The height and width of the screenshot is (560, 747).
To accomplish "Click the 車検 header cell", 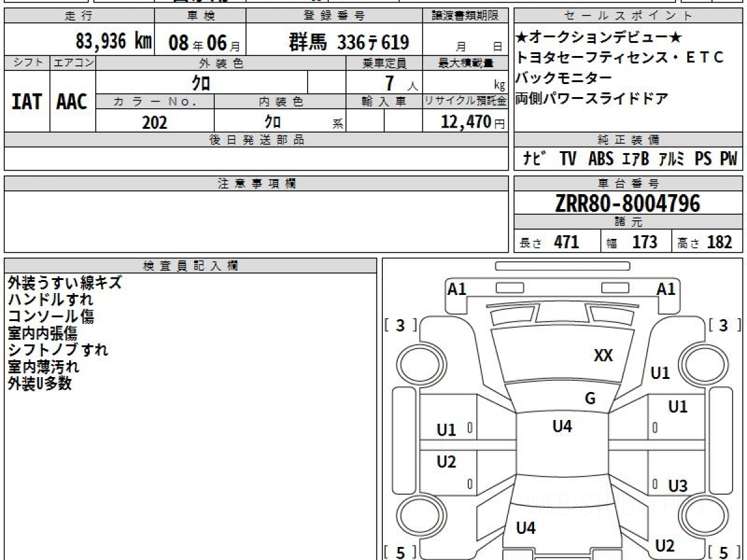I will click(200, 16).
